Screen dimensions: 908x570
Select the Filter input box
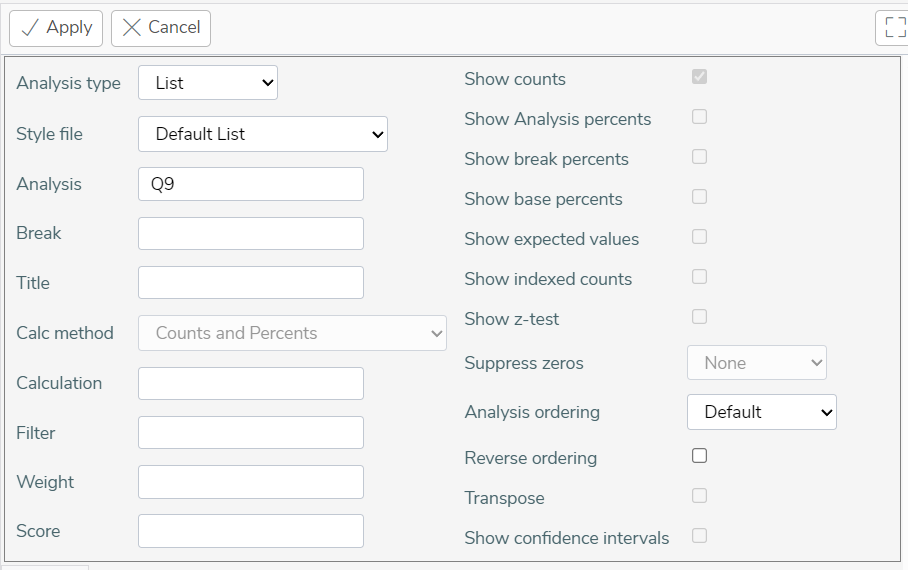(251, 432)
